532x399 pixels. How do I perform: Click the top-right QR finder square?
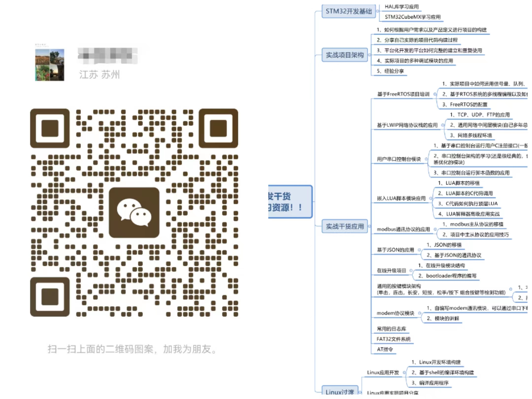pyautogui.click(x=218, y=128)
